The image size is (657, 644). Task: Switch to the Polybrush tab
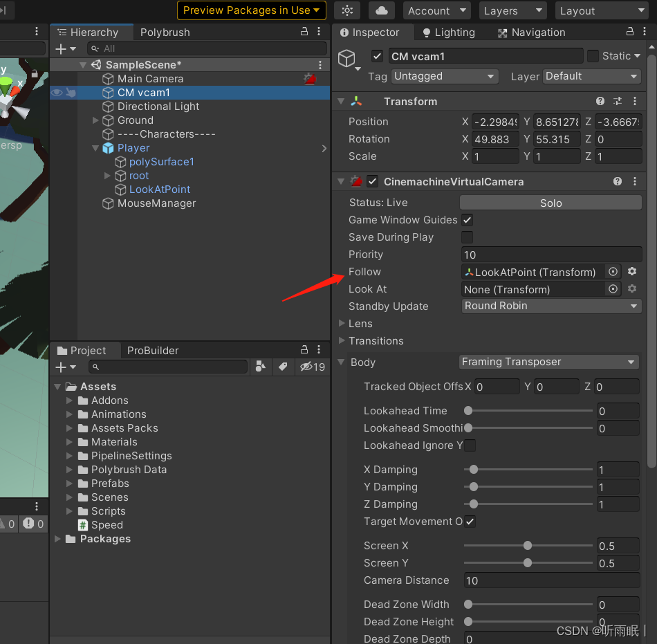[x=165, y=33]
